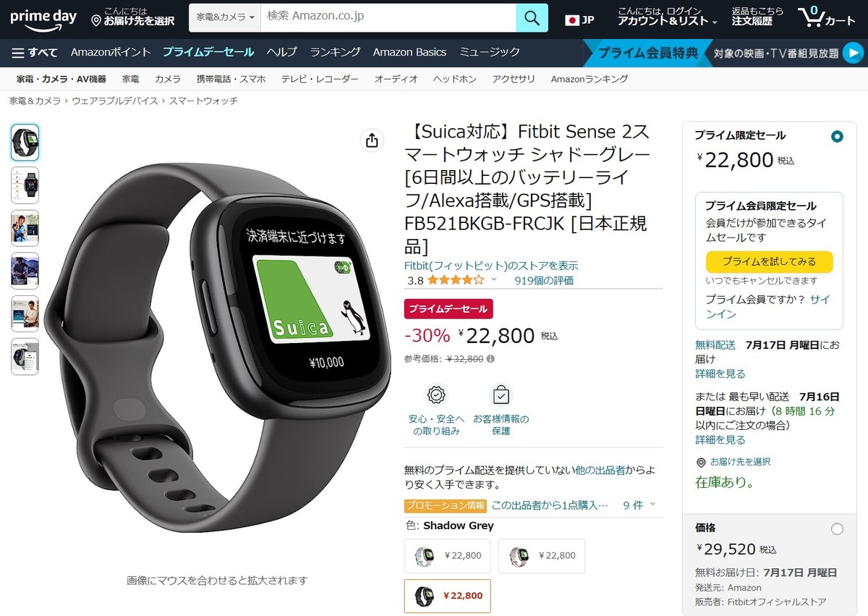Viewport: 868px width, 616px height.
Task: Click the share icon above product image
Action: click(372, 140)
